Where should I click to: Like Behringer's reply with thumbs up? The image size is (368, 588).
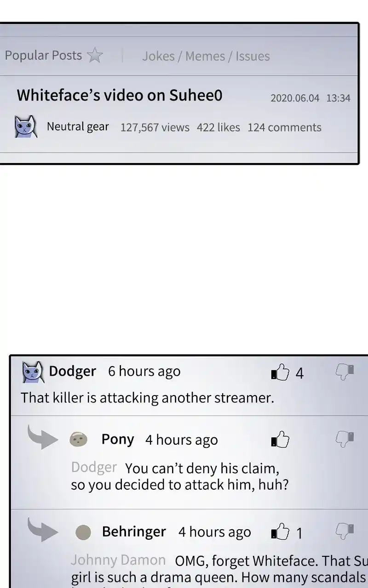pyautogui.click(x=280, y=532)
